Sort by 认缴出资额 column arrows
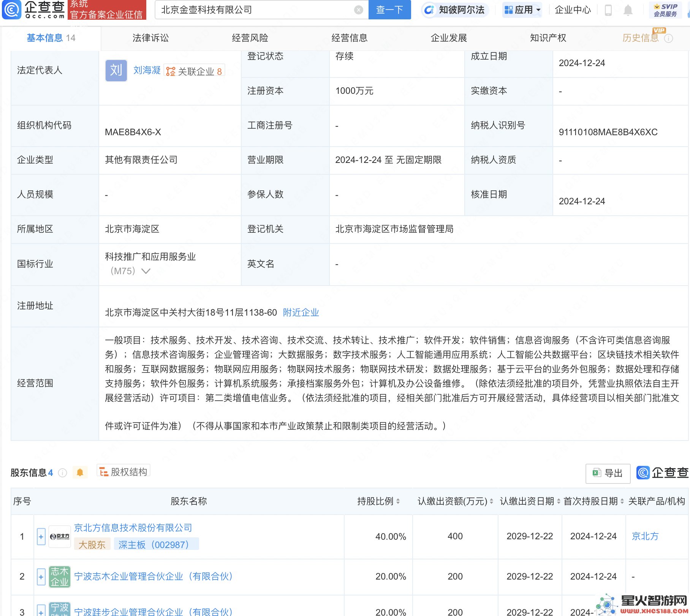690x616 pixels. (491, 501)
